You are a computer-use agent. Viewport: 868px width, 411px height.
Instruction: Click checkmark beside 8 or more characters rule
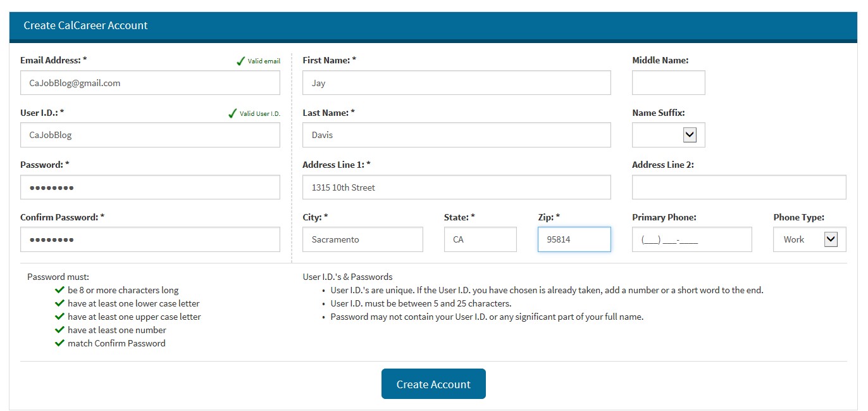click(x=60, y=290)
